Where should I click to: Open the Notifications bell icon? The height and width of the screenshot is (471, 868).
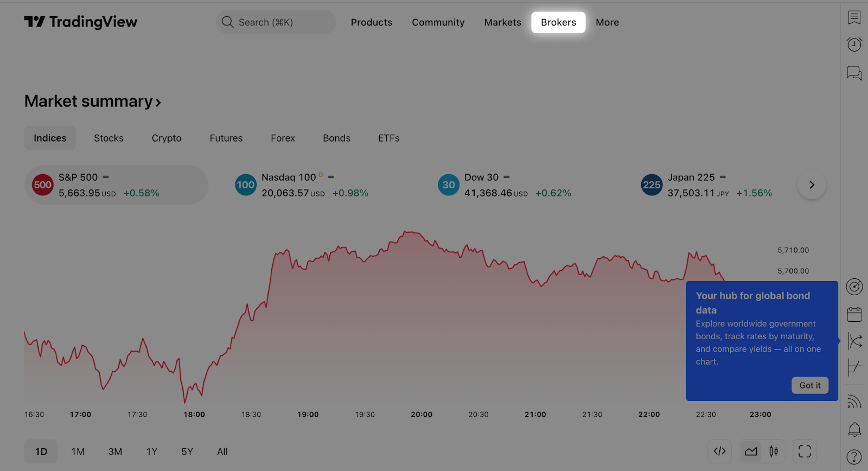(x=854, y=430)
